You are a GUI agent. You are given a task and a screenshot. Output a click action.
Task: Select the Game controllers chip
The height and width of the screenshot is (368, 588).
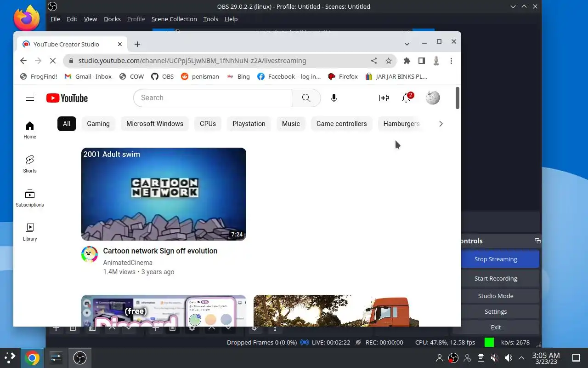tap(341, 124)
